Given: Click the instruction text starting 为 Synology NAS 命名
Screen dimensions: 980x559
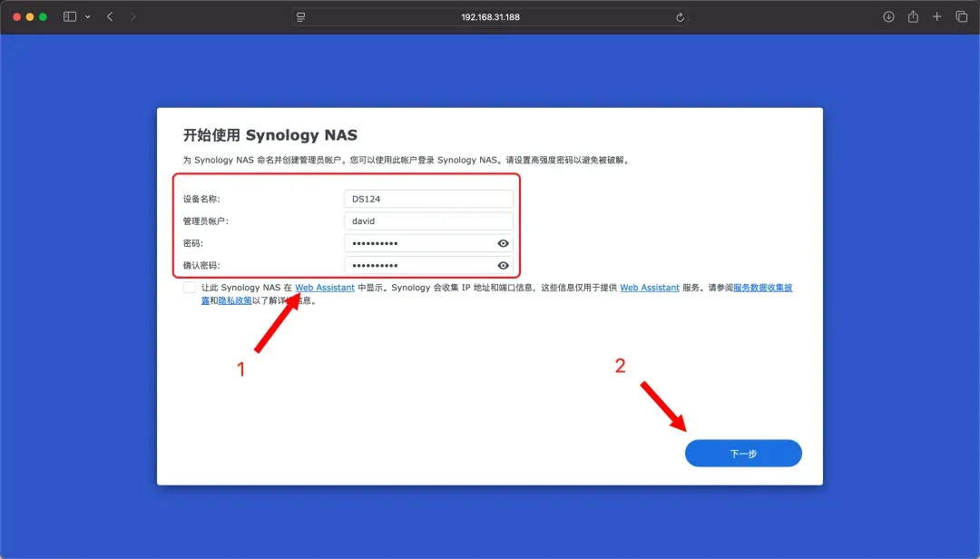Looking at the screenshot, I should (407, 160).
